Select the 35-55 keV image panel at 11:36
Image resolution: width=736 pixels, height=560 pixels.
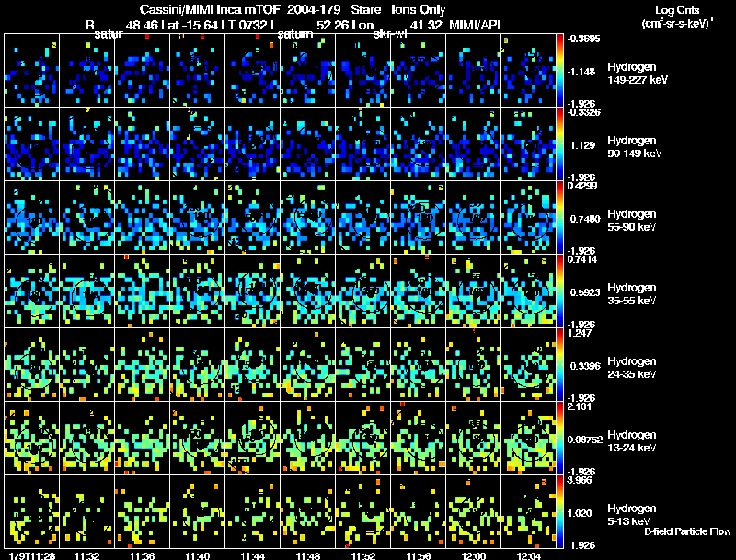(x=143, y=291)
